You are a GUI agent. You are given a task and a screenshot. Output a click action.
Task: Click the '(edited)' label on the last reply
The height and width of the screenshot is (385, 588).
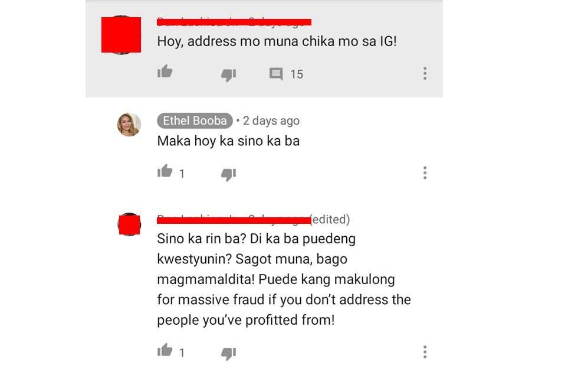pyautogui.click(x=330, y=219)
